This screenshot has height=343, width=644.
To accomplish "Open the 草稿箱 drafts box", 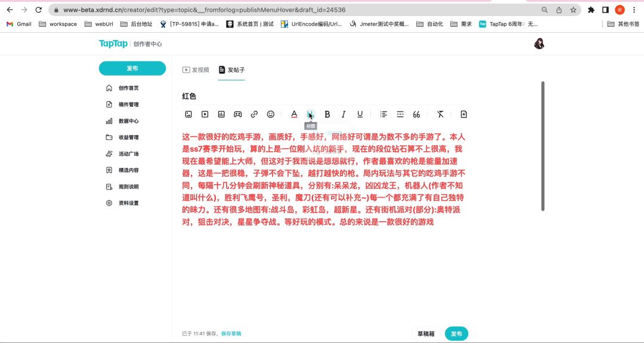I will (426, 334).
